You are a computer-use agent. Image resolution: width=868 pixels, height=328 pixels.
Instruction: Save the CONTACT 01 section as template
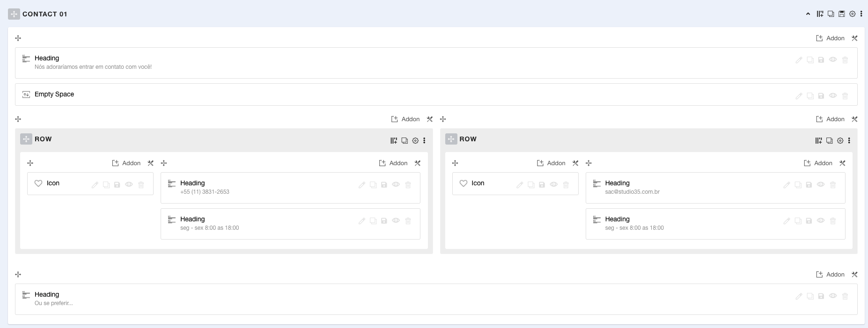[x=842, y=14]
